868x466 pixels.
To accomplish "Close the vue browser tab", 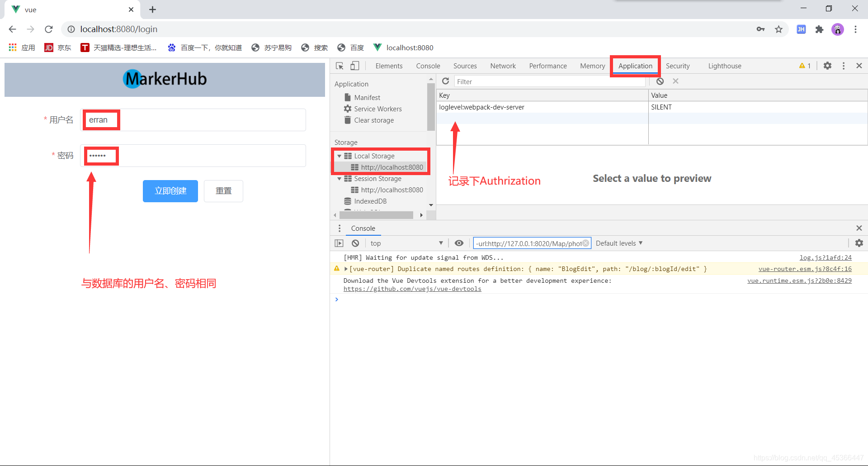I will pyautogui.click(x=131, y=10).
